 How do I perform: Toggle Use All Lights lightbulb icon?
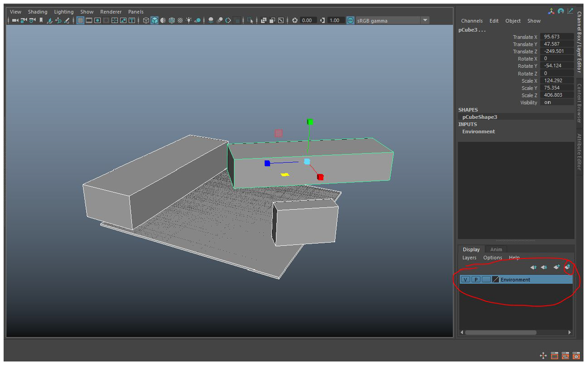pyautogui.click(x=188, y=20)
